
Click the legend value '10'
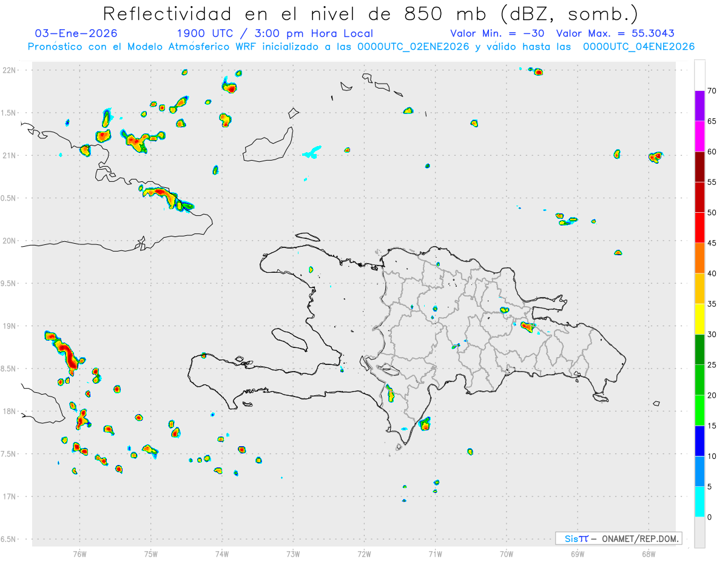click(x=712, y=457)
